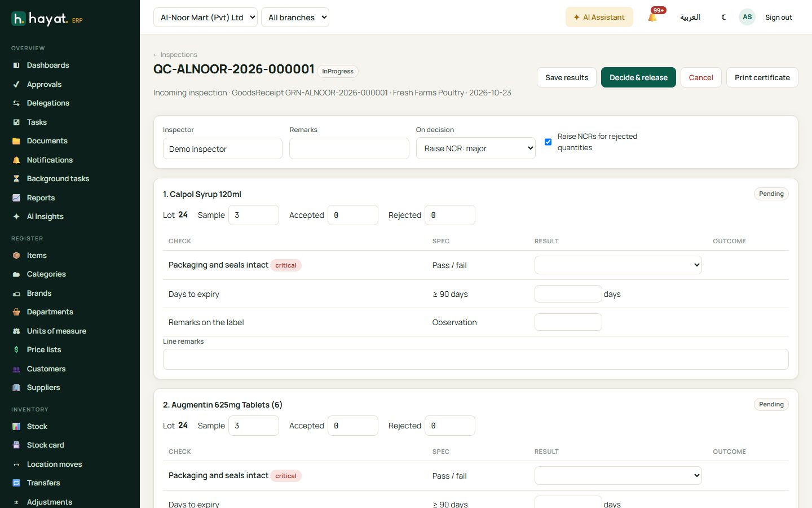Open the Reports chart icon
This screenshot has height=508, width=812.
(16, 198)
